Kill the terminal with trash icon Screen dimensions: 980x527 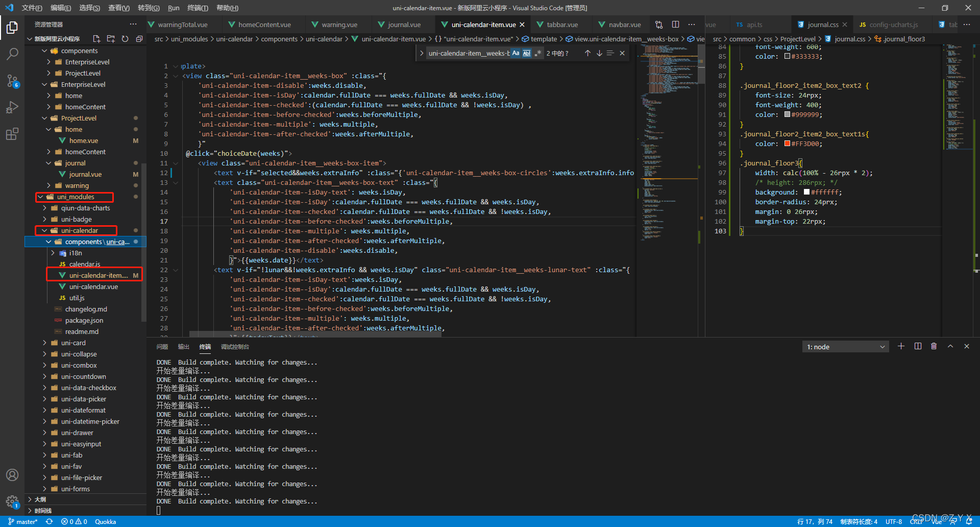point(934,346)
